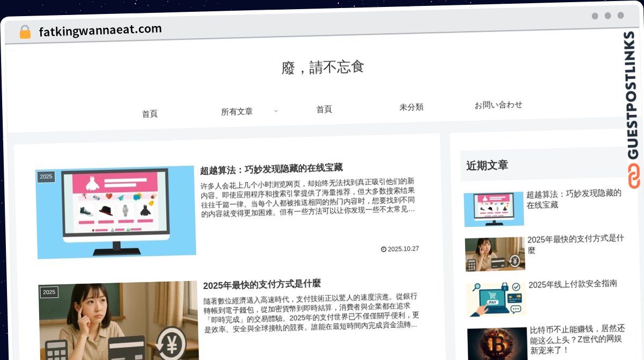Select the date 2025.10.27
This screenshot has height=360, width=644.
tap(403, 249)
